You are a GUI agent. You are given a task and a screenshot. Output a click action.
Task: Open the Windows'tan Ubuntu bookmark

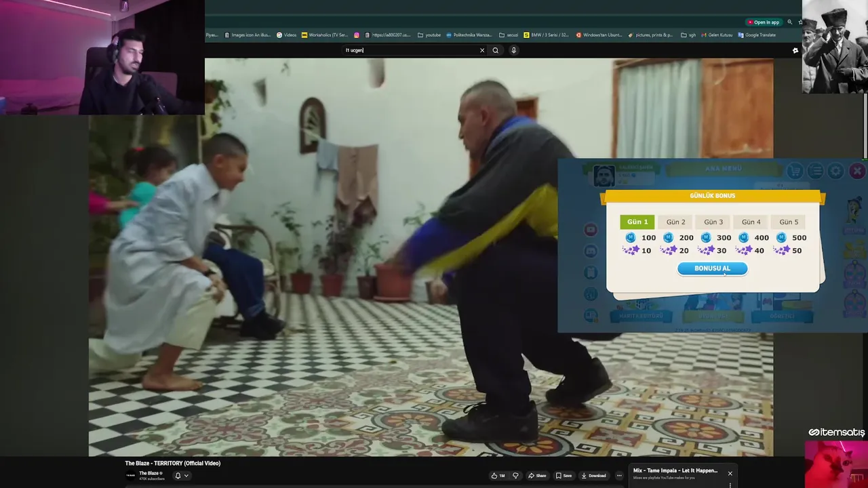tap(599, 35)
